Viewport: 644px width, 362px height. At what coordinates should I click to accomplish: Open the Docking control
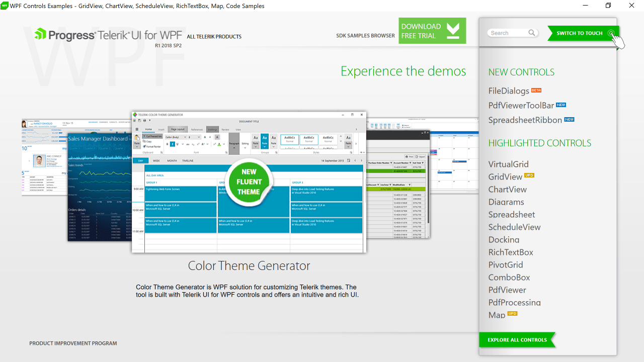tap(504, 239)
